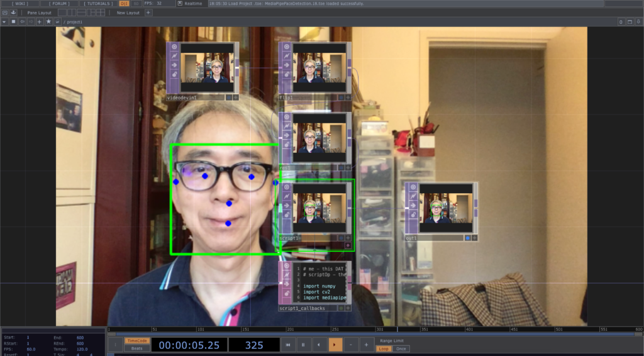This screenshot has width=644, height=356.
Task: Click the lock flag icon on script1
Action: [286, 214]
